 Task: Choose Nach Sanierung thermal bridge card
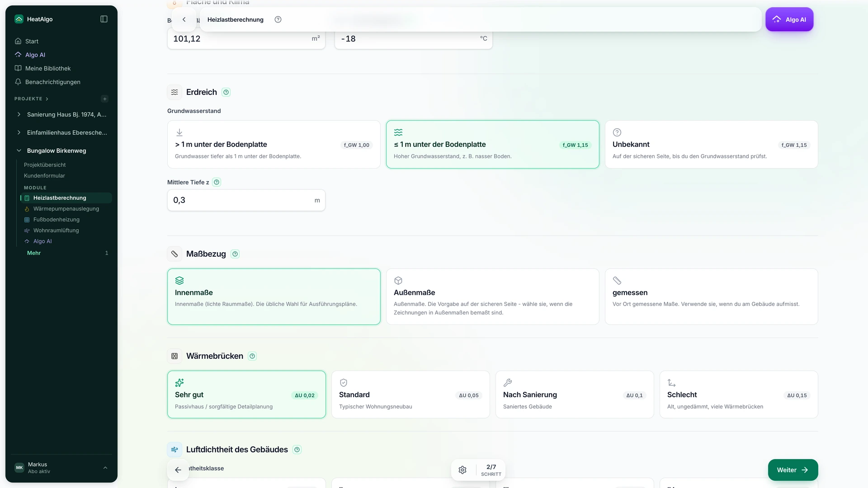pyautogui.click(x=575, y=394)
